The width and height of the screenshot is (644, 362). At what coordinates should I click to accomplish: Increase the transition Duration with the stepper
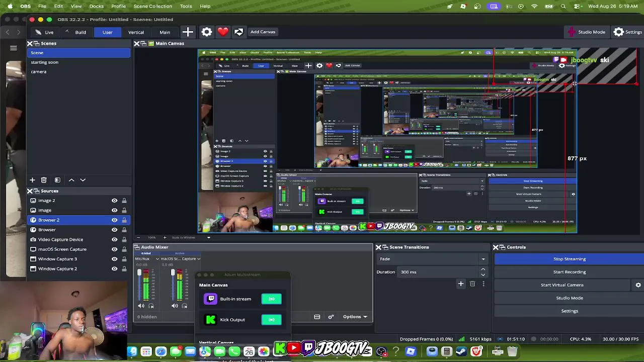pos(483,269)
